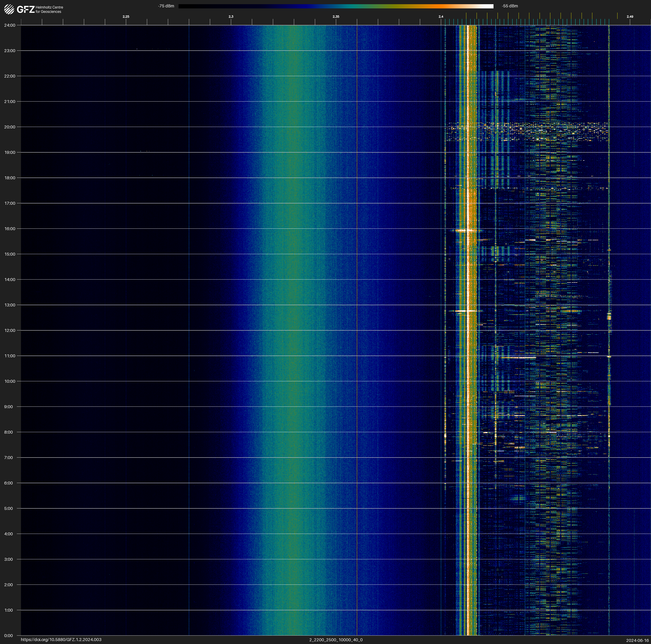Click the 16:00 time axis label
Screen dimensions: 651x644
coord(10,229)
